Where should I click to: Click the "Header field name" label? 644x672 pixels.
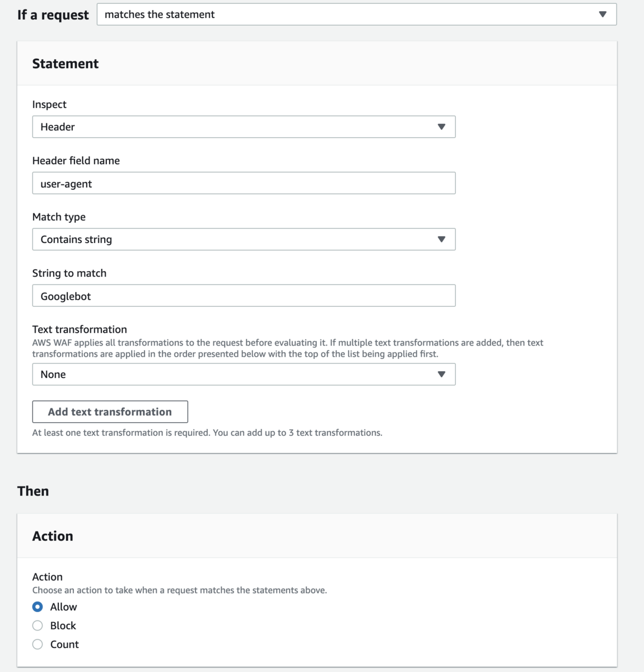point(76,161)
